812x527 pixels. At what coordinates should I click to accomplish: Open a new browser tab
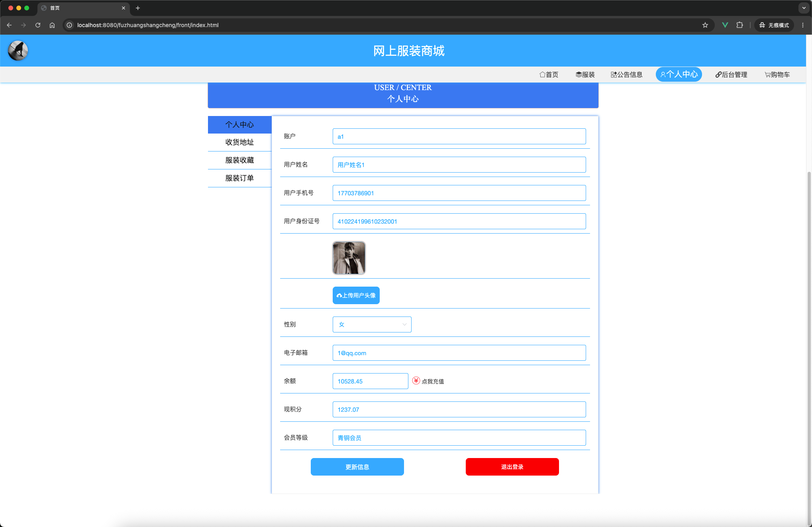point(138,8)
